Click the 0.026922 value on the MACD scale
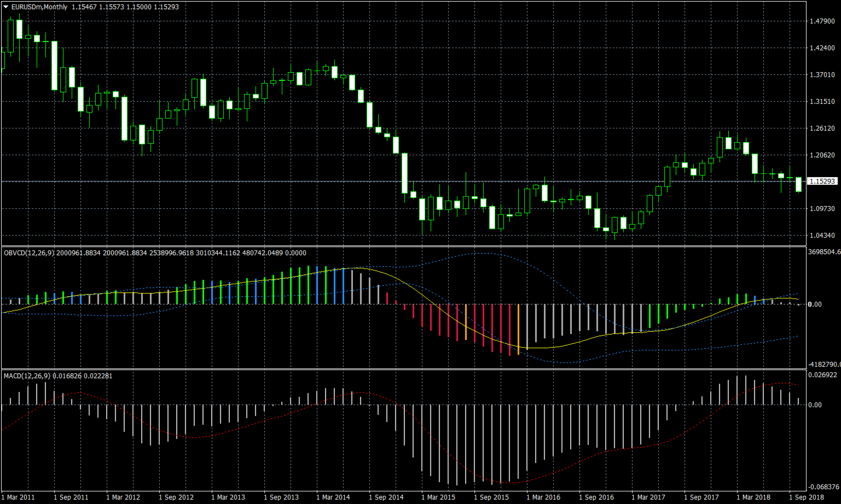Viewport: 841px width, 504px height. tap(822, 375)
